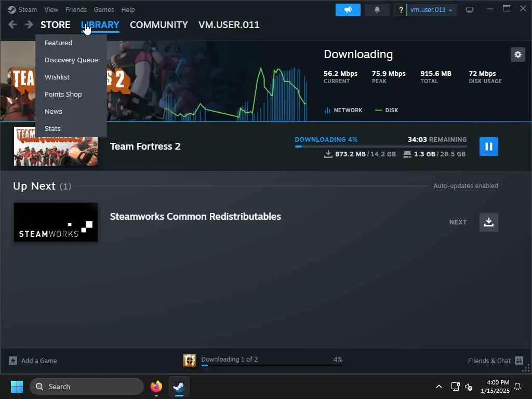Click the Friends & Chat people icon
The height and width of the screenshot is (399, 532).
519,361
